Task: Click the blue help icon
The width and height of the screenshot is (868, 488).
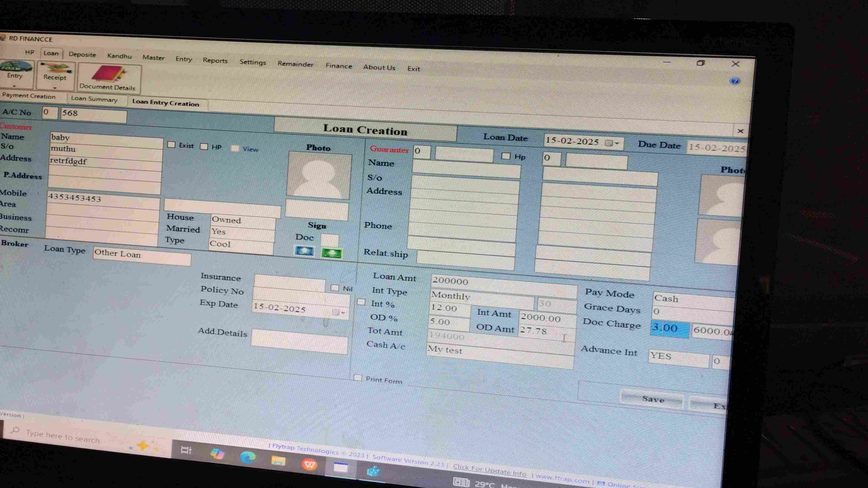Action: click(x=735, y=81)
